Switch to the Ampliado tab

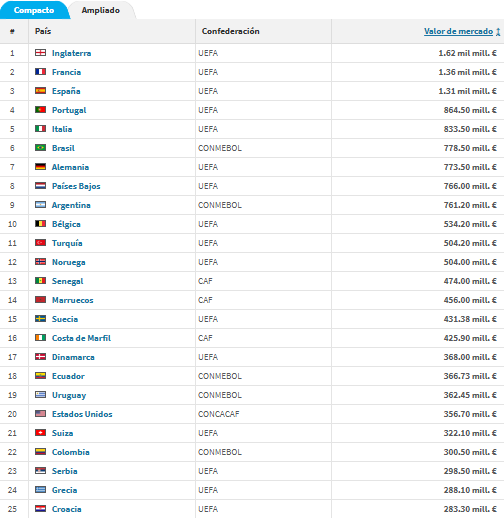[x=101, y=10]
